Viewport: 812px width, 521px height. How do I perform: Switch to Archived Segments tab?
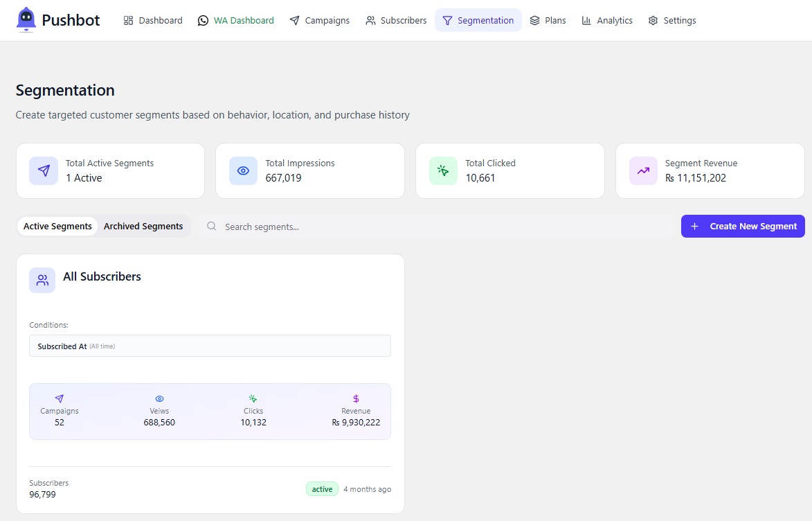143,227
